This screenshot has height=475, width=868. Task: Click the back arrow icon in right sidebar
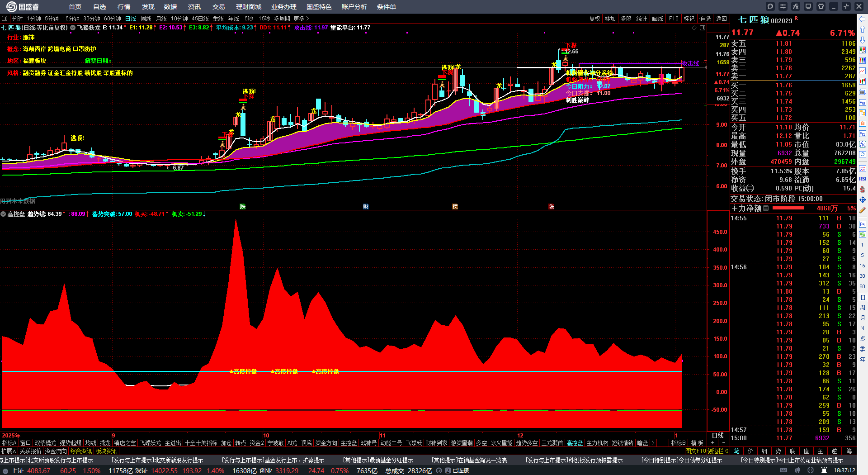tap(863, 19)
